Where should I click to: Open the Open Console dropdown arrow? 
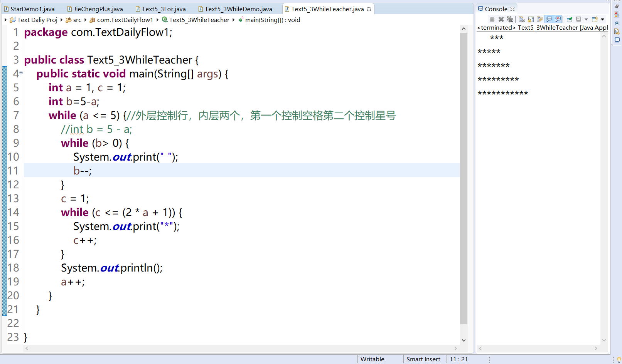tap(602, 19)
